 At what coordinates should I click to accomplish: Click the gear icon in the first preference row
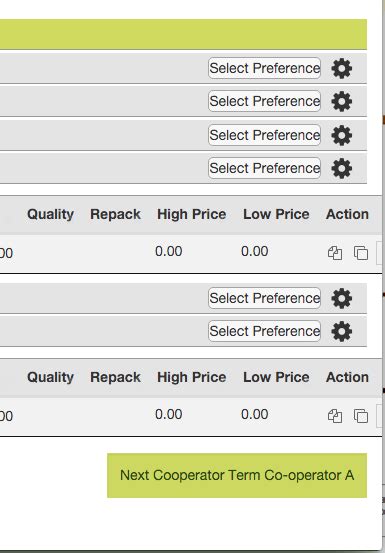click(x=342, y=68)
